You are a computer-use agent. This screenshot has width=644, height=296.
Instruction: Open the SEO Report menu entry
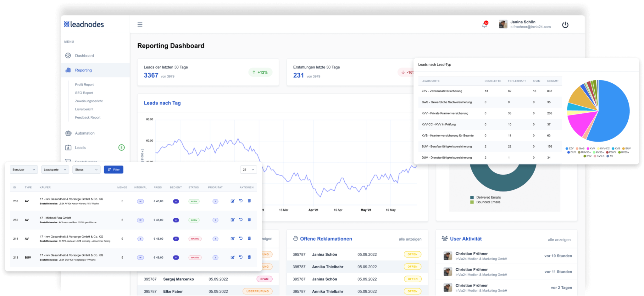pos(84,93)
